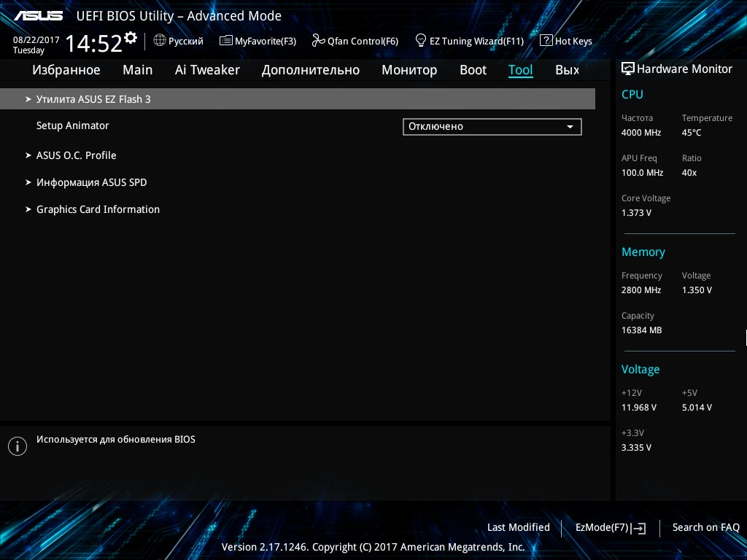The image size is (747, 560).
Task: Open the Ai Tweaker tab
Action: click(207, 70)
